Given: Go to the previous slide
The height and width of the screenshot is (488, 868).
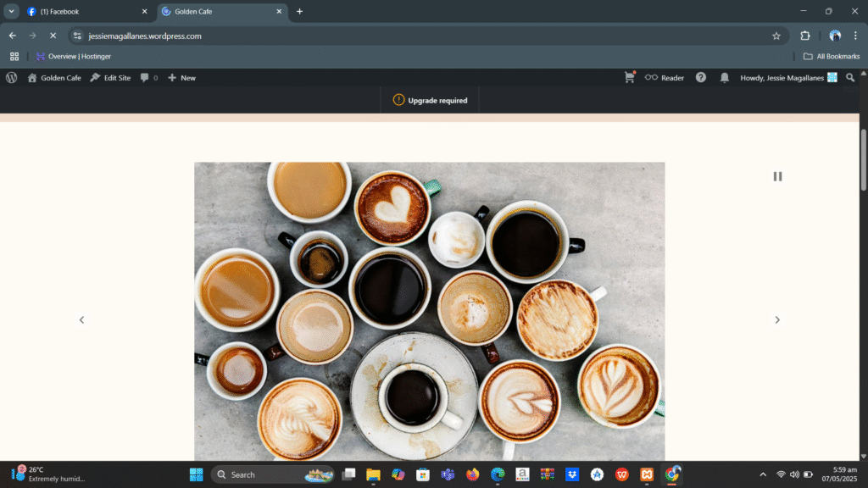Looking at the screenshot, I should point(81,319).
